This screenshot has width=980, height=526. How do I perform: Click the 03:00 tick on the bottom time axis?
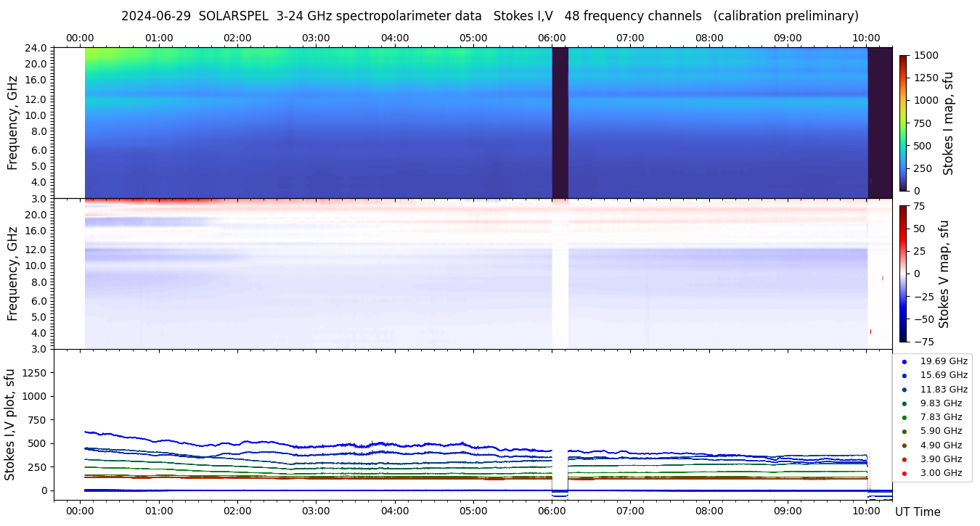(316, 501)
